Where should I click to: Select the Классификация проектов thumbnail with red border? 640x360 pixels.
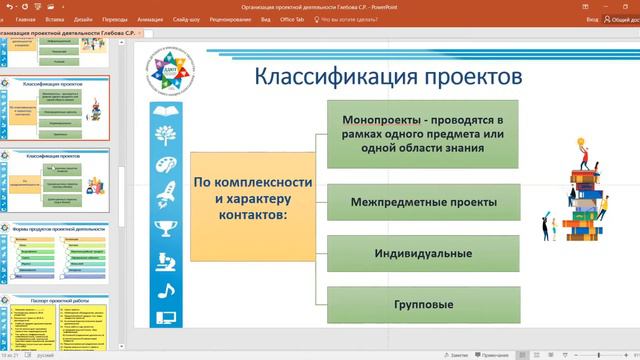(55, 108)
